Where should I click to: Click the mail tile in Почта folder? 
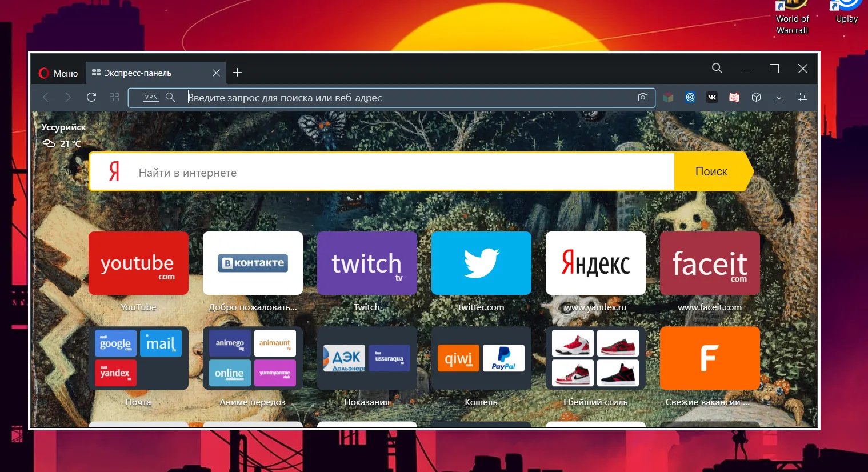coord(161,343)
